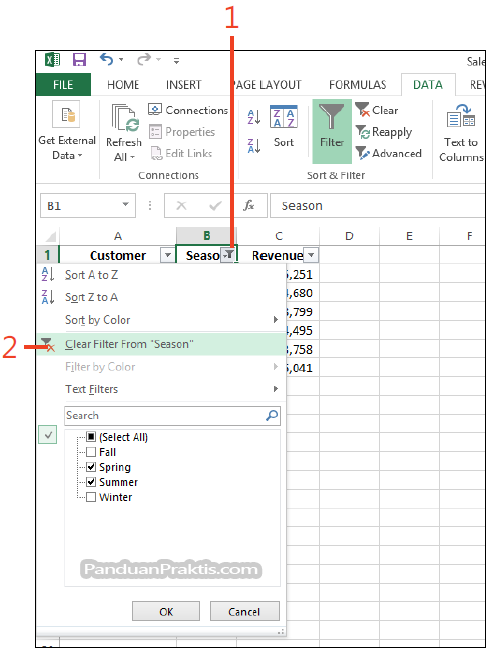Expand Sort by Color submenu
489x653 pixels.
(161, 320)
